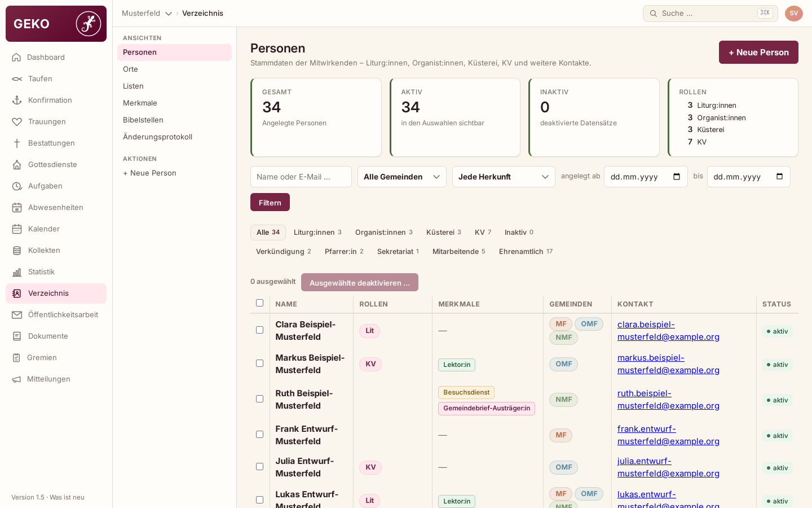Check the box for Markus Beispiel-Musterfeld
The width and height of the screenshot is (812, 508).
click(x=259, y=364)
